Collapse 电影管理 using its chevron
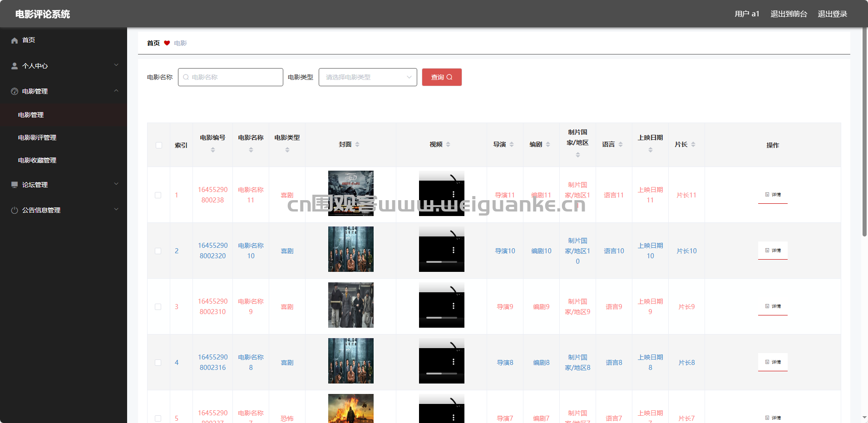Image resolution: width=868 pixels, height=423 pixels. [116, 90]
